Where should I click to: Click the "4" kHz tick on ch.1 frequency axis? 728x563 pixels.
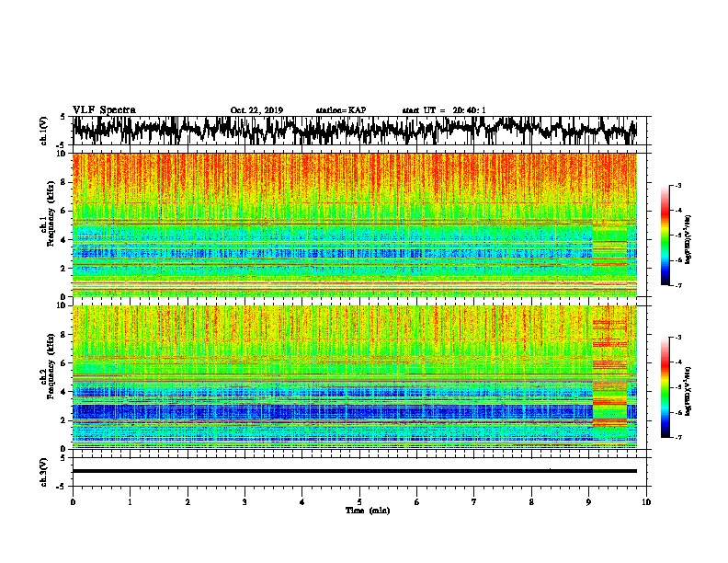pyautogui.click(x=63, y=240)
